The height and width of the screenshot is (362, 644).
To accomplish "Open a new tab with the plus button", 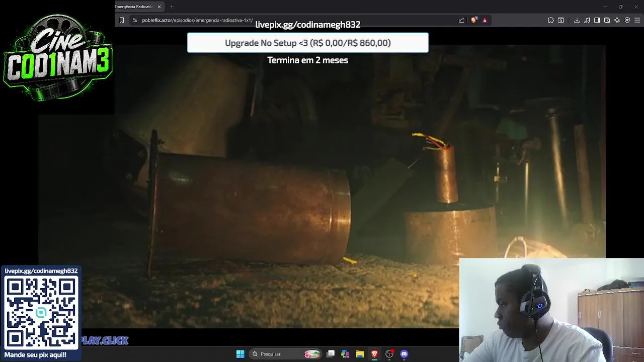I will point(172,7).
